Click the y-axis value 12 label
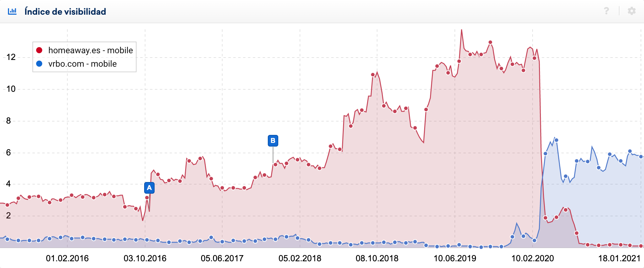 click(x=11, y=57)
